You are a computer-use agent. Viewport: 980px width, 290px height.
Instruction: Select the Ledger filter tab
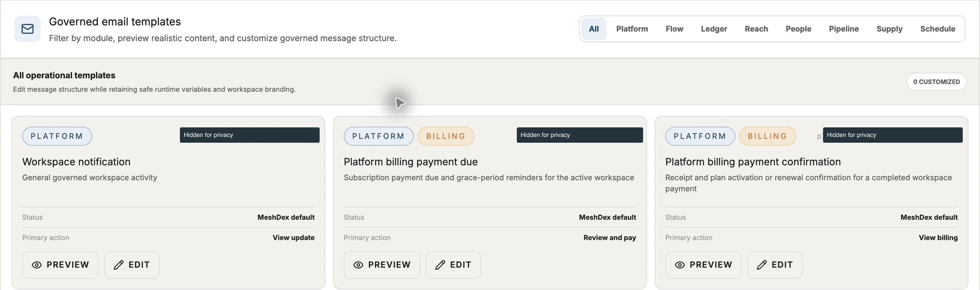pos(714,29)
